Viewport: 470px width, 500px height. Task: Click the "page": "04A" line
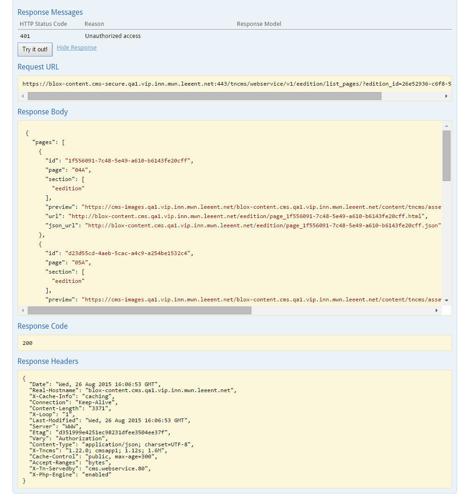[x=68, y=170]
